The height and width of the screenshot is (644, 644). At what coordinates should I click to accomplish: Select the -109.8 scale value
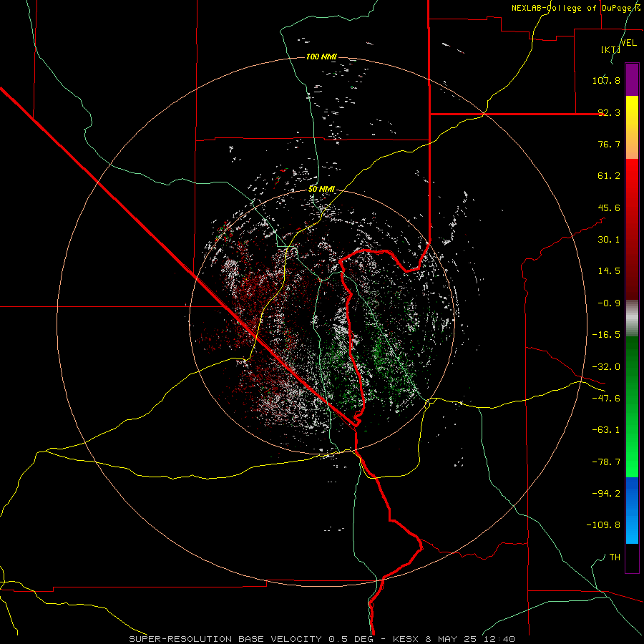point(603,525)
